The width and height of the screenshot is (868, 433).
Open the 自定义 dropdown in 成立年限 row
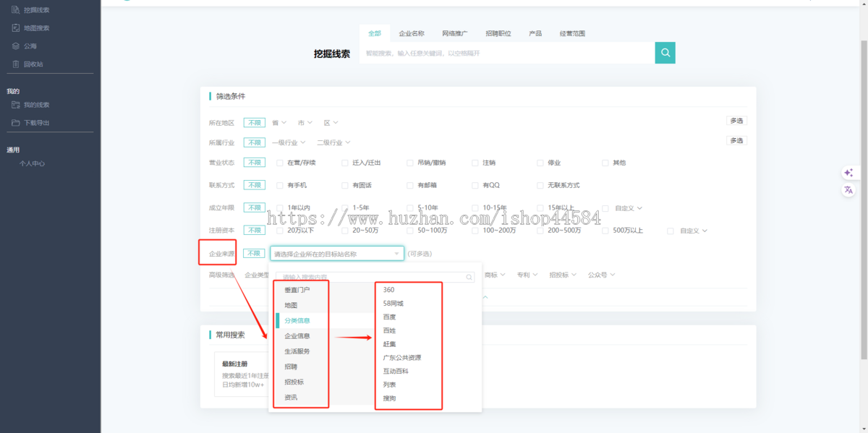click(629, 208)
